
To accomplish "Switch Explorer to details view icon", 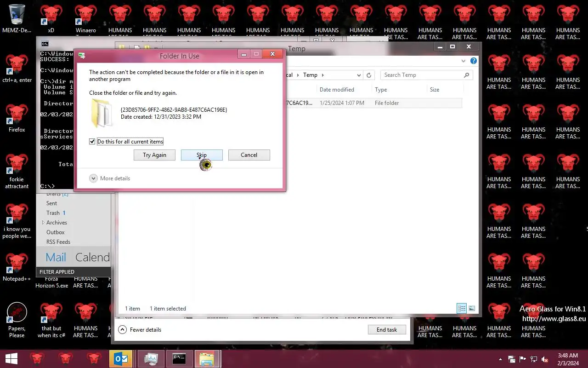I will [x=462, y=308].
